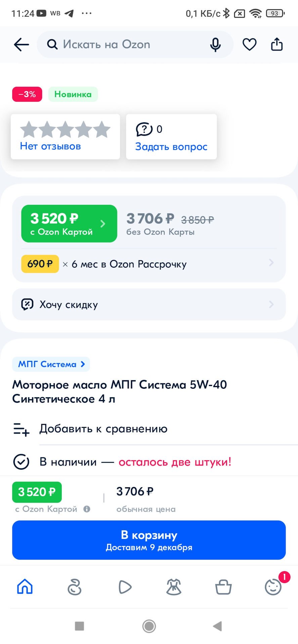The height and width of the screenshot is (644, 298).
Task: Open the profile face icon with notification badge
Action: [273, 587]
